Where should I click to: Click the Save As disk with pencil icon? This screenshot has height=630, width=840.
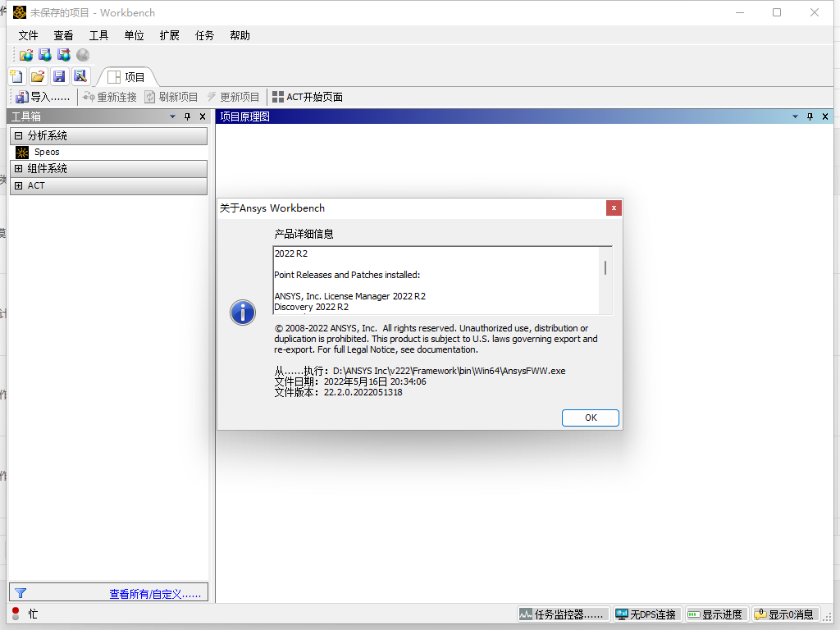(80, 76)
